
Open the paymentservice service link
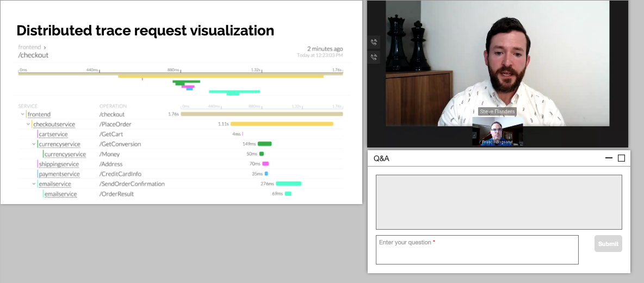click(x=59, y=174)
